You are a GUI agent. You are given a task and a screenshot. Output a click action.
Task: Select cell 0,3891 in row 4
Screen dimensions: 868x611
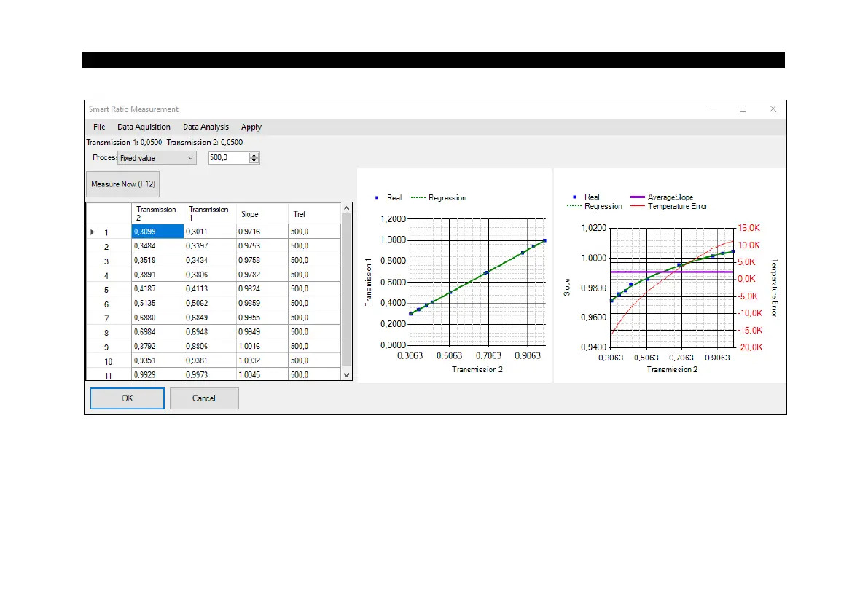157,275
